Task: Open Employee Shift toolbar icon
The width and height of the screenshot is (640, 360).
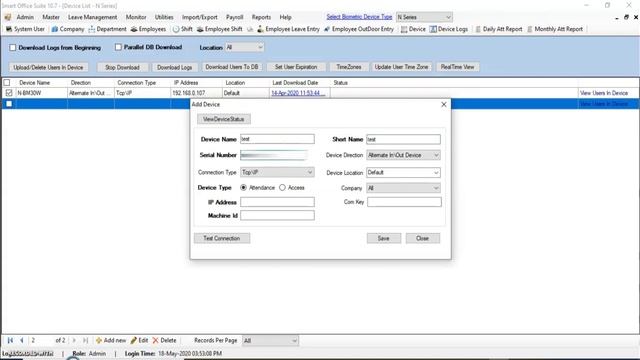Action: 200,29
